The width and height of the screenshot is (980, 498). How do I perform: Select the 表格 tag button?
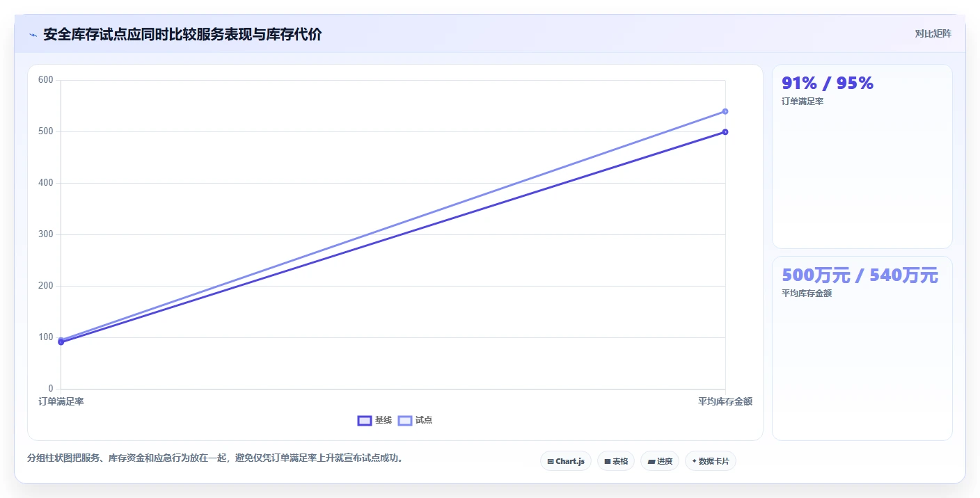[616, 461]
